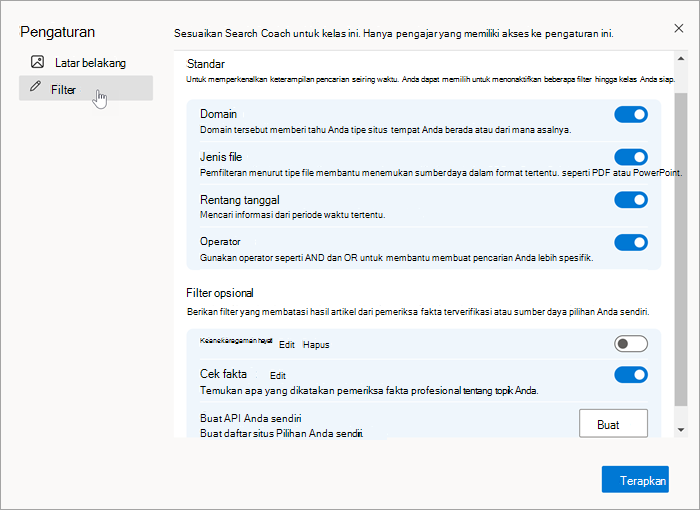Disable the Operator filter toggle

[x=631, y=242]
